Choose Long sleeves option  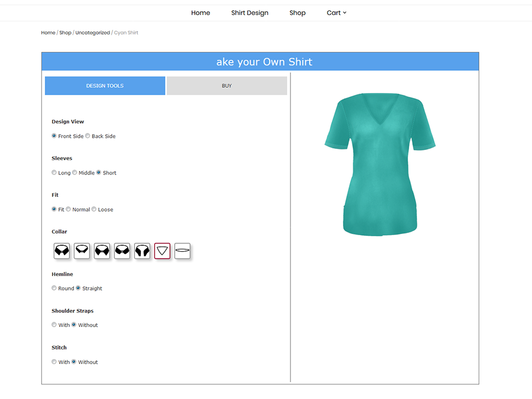click(x=54, y=172)
